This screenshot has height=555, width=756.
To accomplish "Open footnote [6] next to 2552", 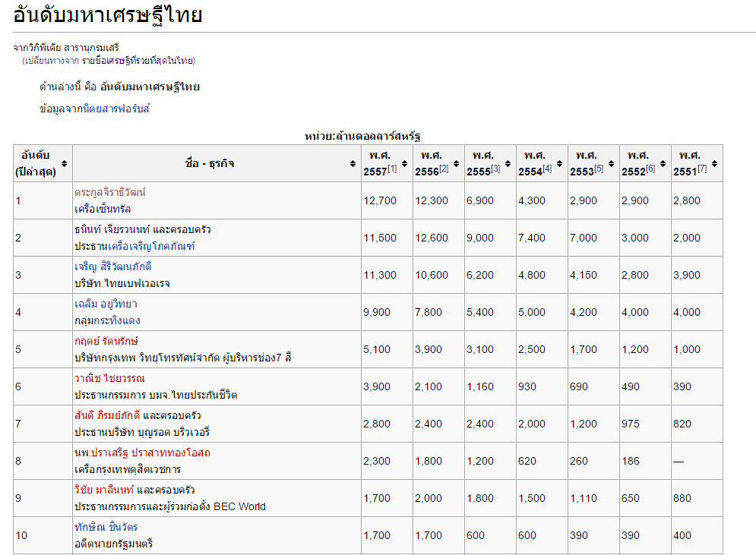I will point(650,169).
